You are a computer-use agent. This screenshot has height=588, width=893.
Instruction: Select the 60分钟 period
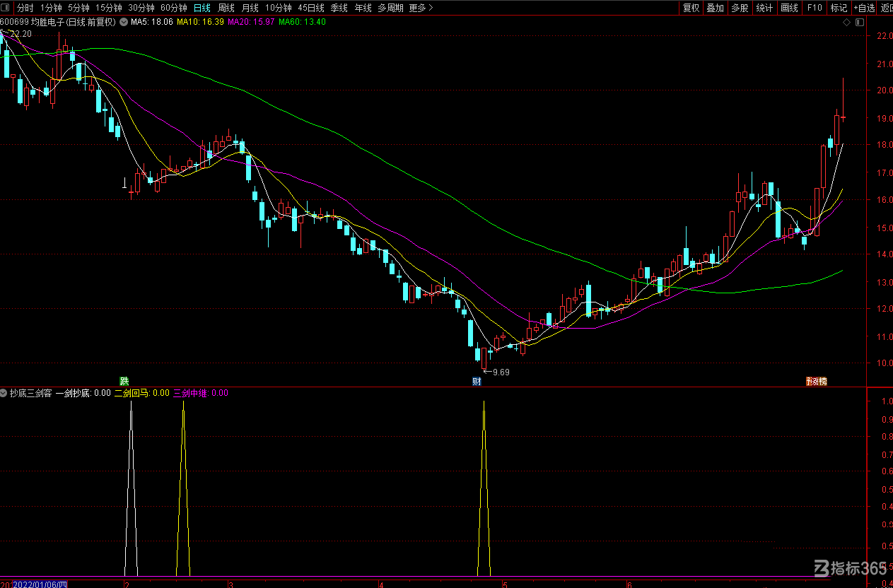tap(174, 8)
